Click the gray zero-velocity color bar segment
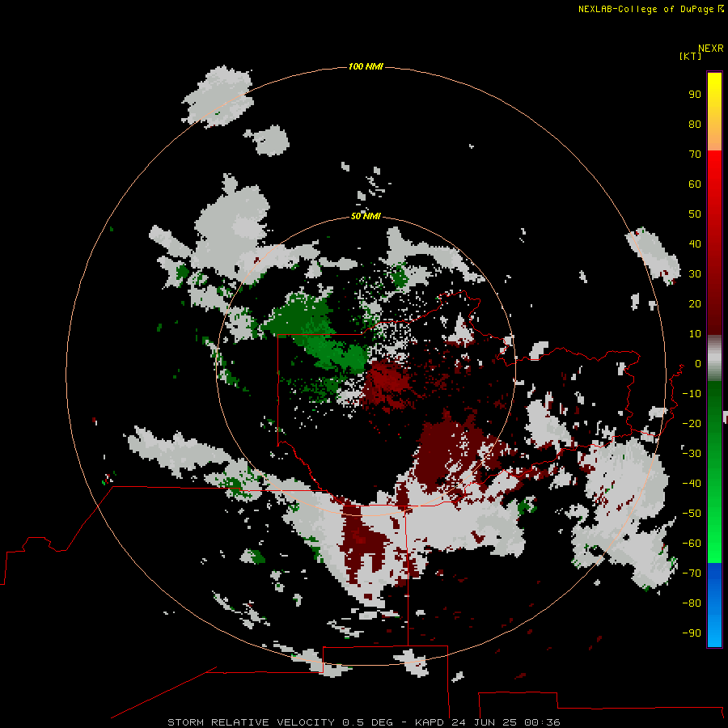728x728 pixels. pos(714,358)
